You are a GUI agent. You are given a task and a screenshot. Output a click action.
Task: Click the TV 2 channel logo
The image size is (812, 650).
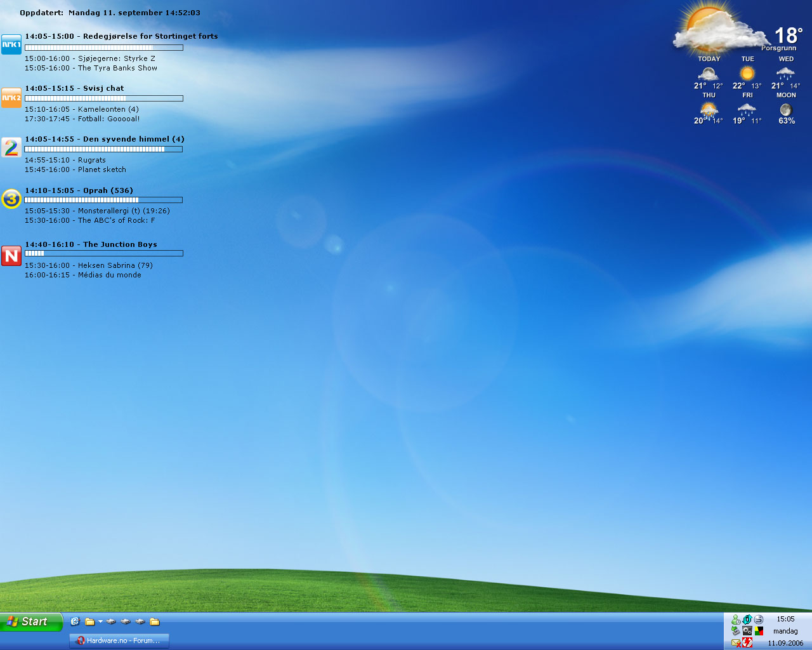[11, 147]
